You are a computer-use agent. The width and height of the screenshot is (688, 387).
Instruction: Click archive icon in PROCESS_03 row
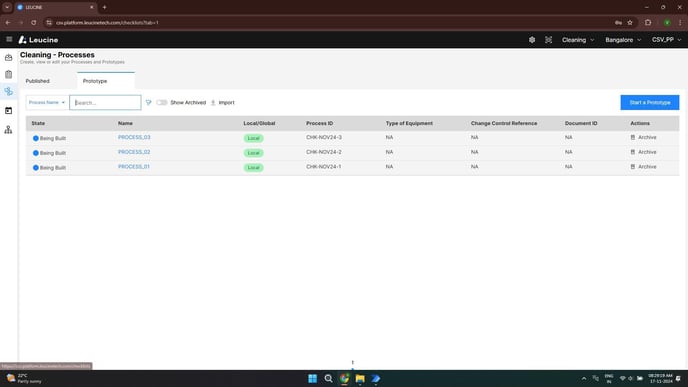[x=633, y=137]
